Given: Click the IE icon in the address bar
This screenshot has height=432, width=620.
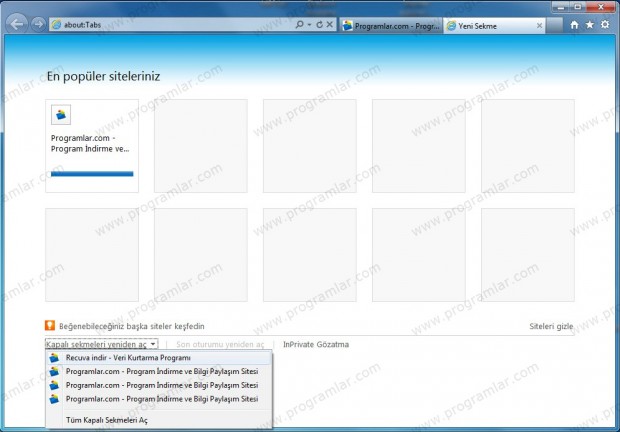Looking at the screenshot, I should (57, 25).
